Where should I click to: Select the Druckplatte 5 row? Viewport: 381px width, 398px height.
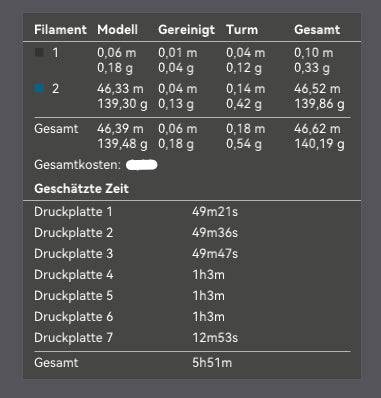coord(192,296)
